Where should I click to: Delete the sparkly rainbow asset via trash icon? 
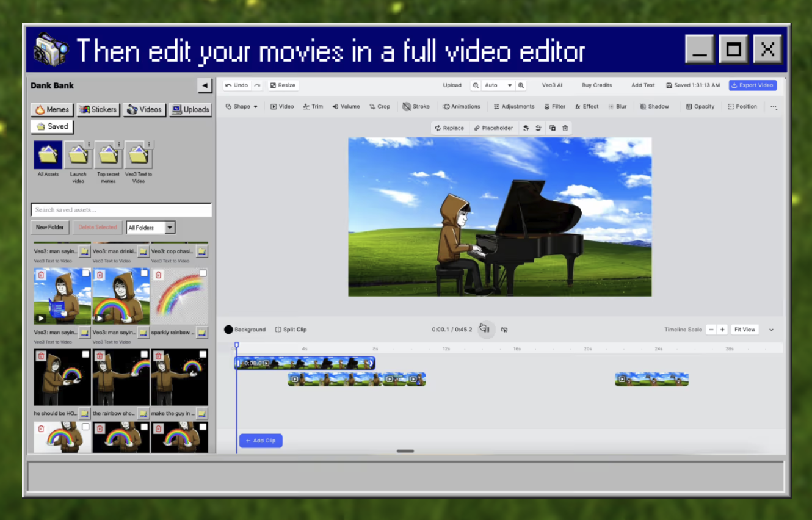(x=158, y=275)
